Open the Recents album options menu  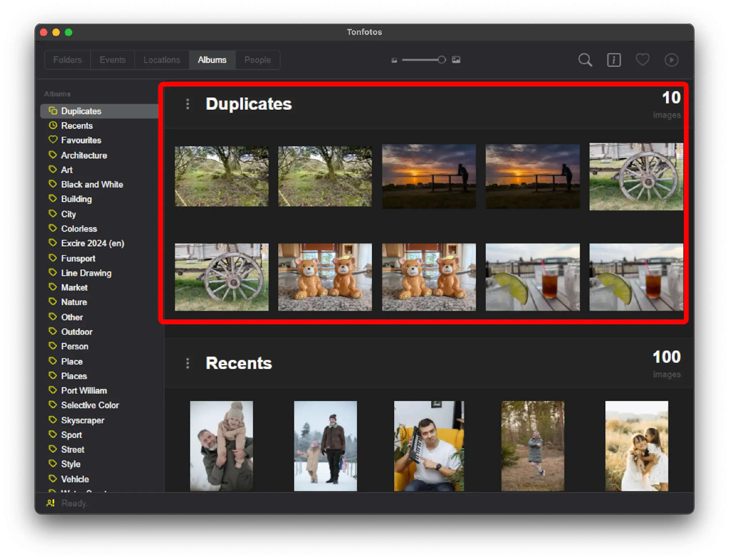click(x=188, y=363)
